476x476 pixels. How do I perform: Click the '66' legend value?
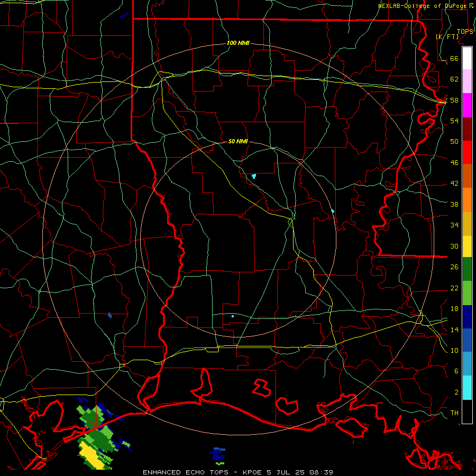[454, 58]
